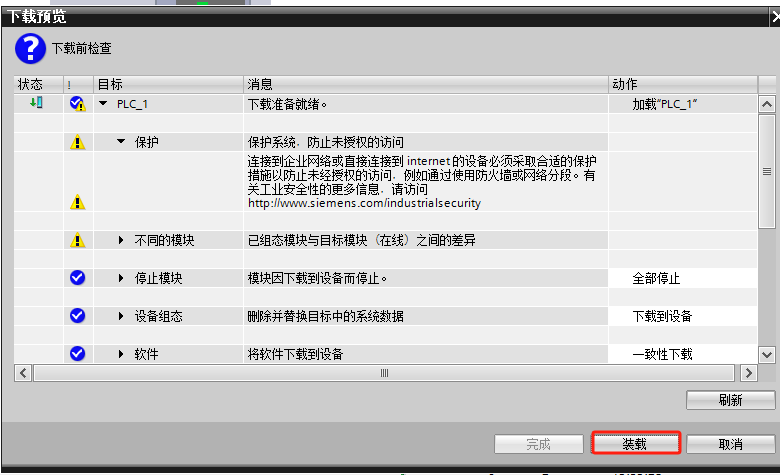780x475 pixels.
Task: Click the 取消 button
Action: click(x=731, y=444)
